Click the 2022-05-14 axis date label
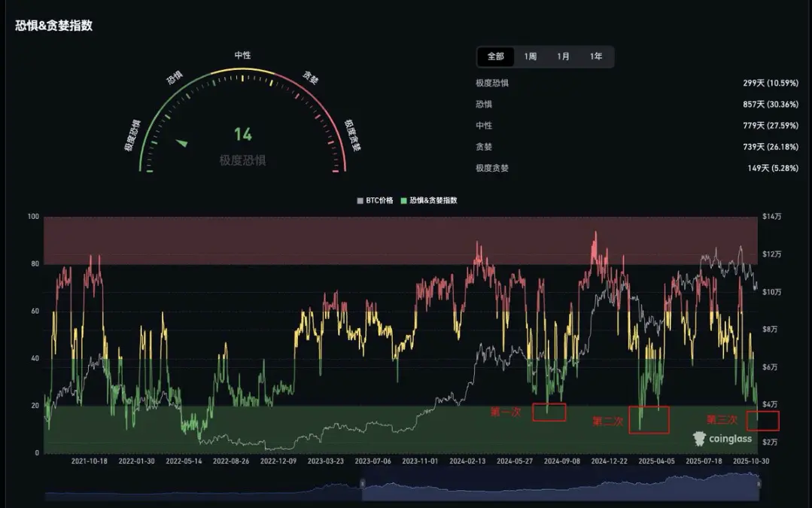This screenshot has height=508, width=812. [184, 461]
